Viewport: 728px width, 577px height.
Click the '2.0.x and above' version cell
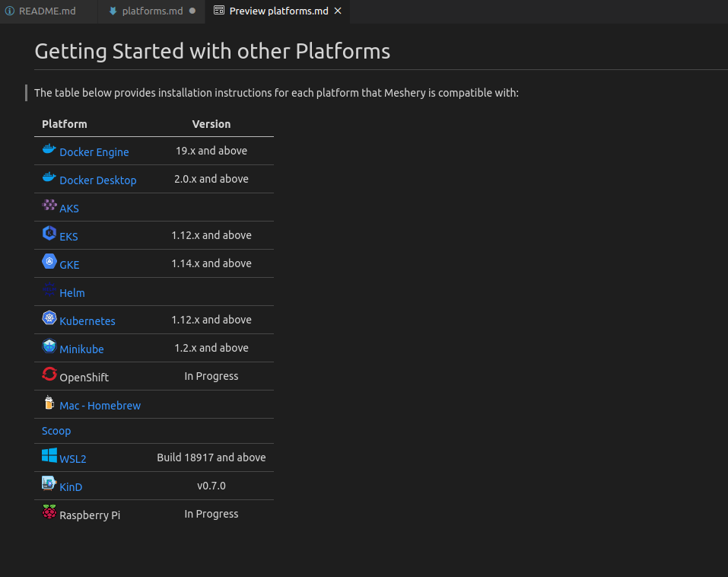(x=211, y=179)
